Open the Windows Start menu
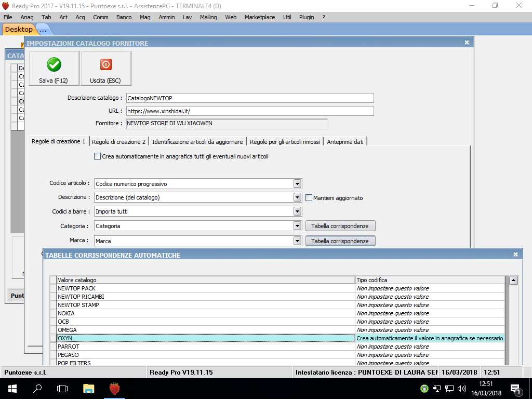Screen dimensions: 532x399 pyautogui.click(x=12, y=389)
